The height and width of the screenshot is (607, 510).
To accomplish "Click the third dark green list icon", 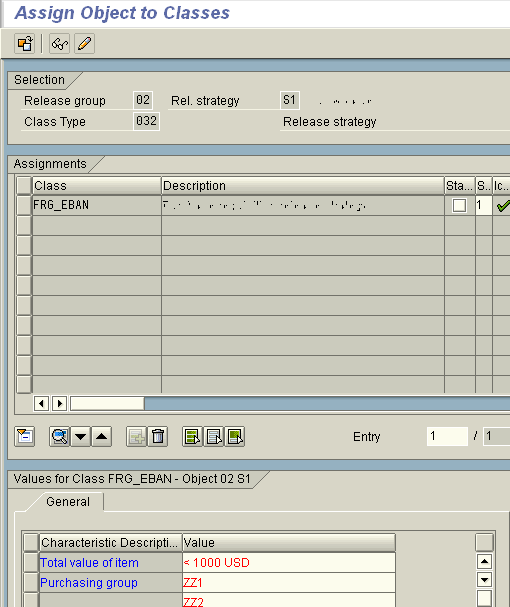I will (x=235, y=437).
